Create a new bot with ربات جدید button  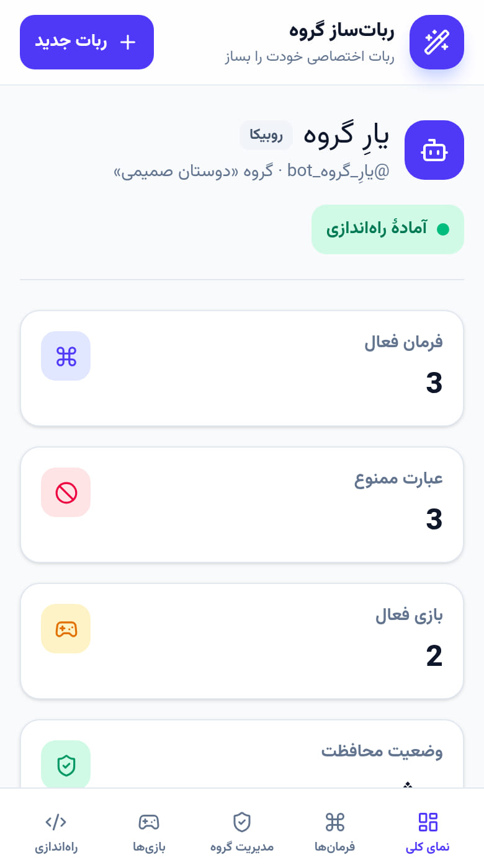tap(87, 42)
